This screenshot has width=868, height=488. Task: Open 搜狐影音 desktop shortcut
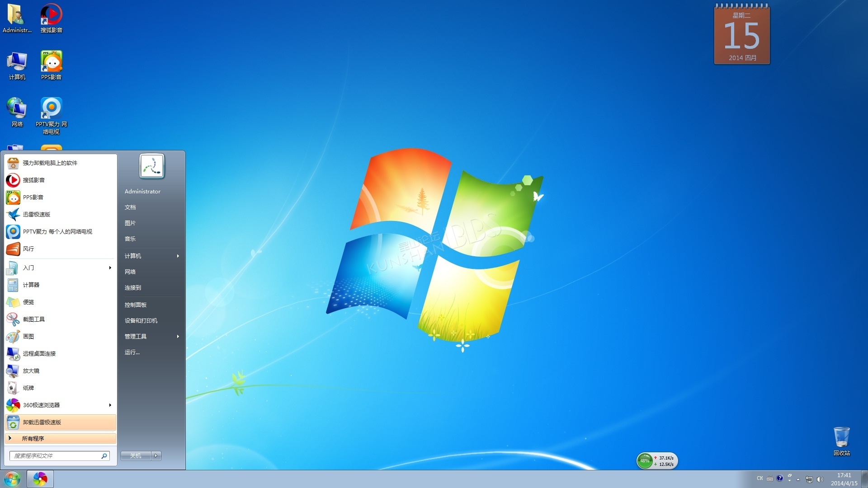(x=51, y=18)
